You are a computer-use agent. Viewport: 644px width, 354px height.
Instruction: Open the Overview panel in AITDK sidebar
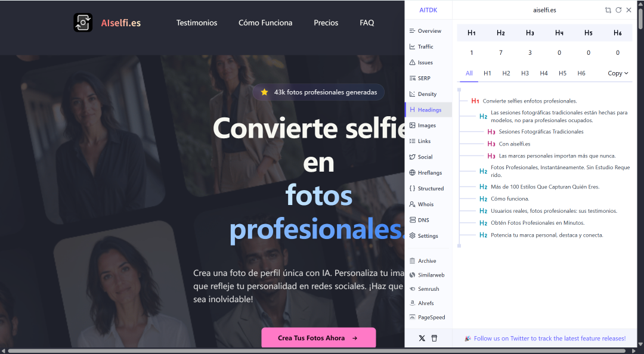click(428, 31)
